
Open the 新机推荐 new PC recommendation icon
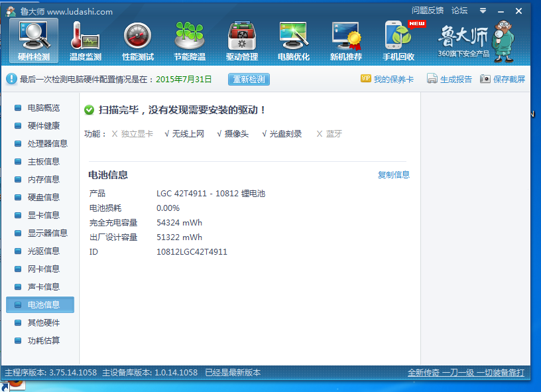[x=346, y=40]
